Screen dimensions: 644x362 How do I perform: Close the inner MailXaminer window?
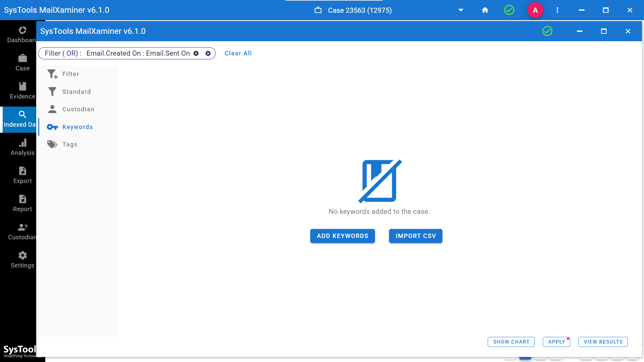click(x=628, y=31)
